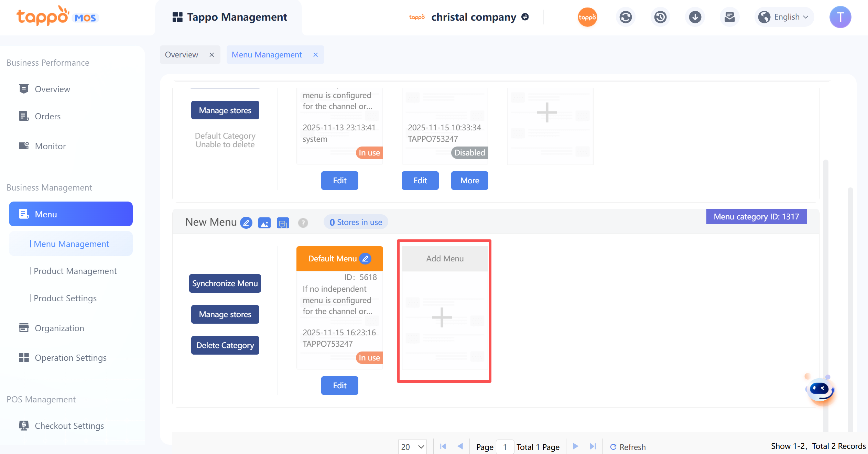The width and height of the screenshot is (868, 454).
Task: Close the Menu Management tab
Action: coord(315,55)
